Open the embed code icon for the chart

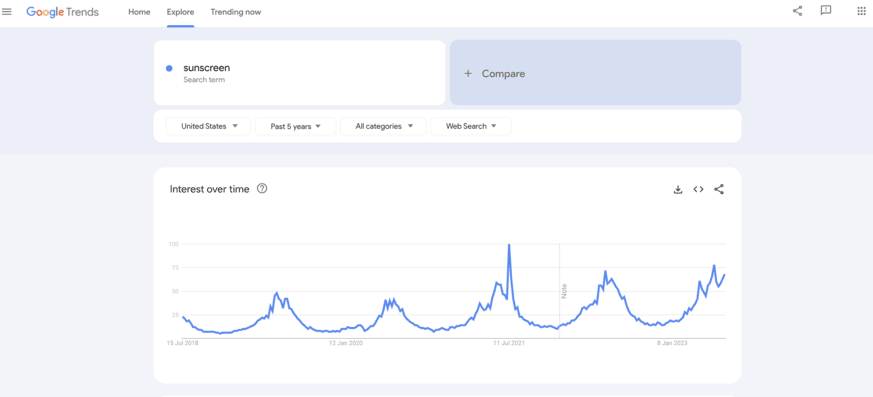[x=698, y=189]
